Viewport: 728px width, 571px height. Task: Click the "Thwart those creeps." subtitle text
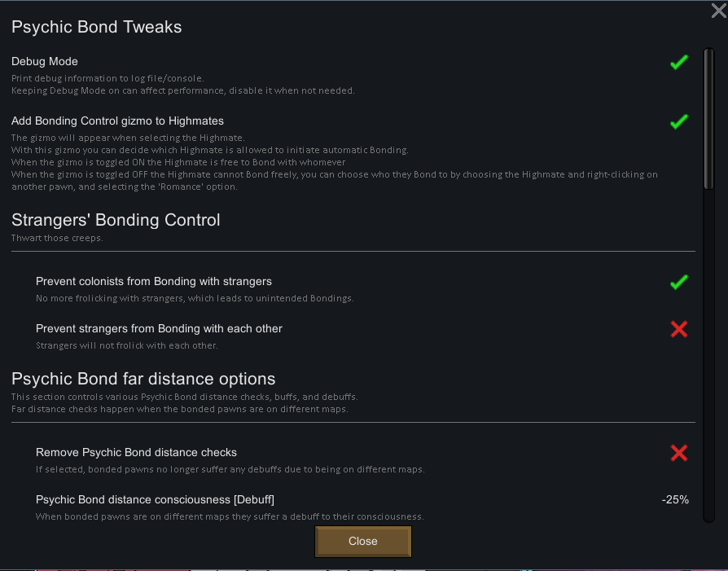[57, 238]
